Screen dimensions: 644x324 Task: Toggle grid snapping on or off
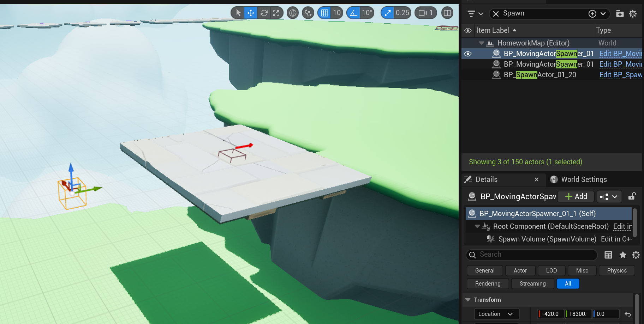point(324,13)
